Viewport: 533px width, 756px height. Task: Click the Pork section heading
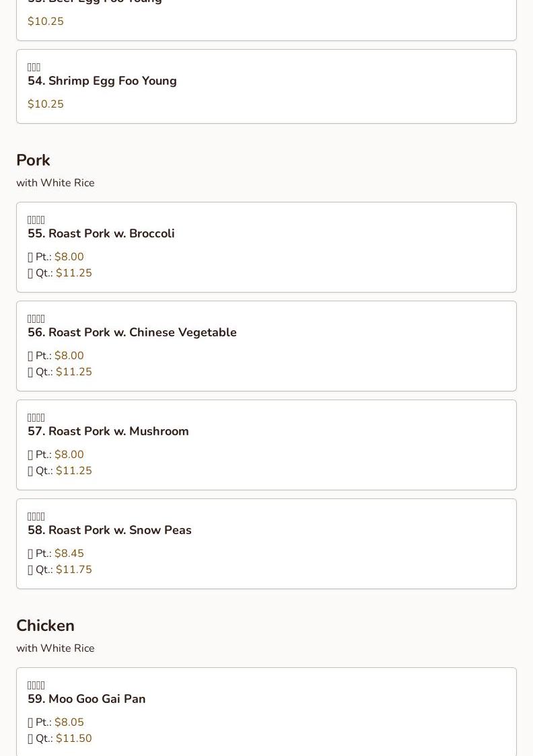tap(33, 160)
